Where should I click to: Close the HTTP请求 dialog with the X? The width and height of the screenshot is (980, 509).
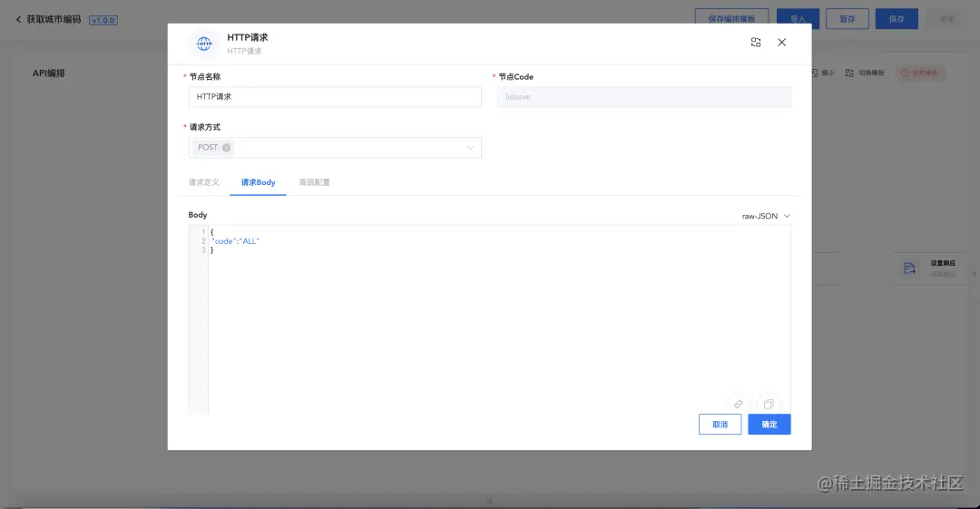click(x=782, y=43)
